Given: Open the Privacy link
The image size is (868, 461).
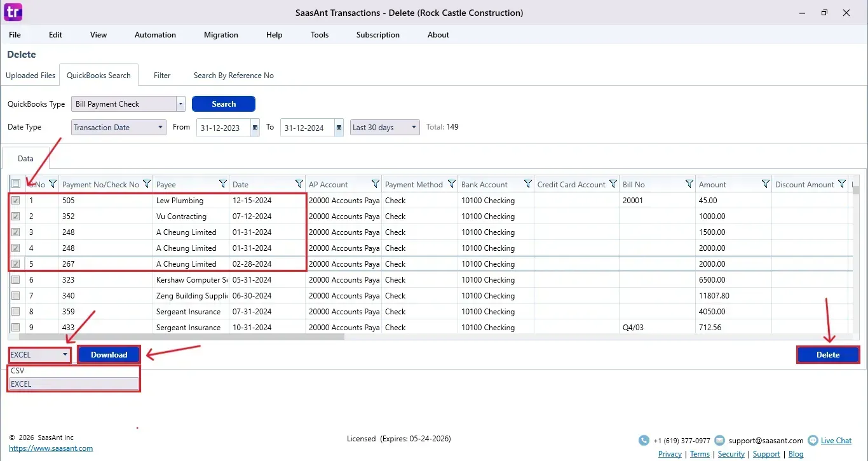Looking at the screenshot, I should (x=670, y=454).
